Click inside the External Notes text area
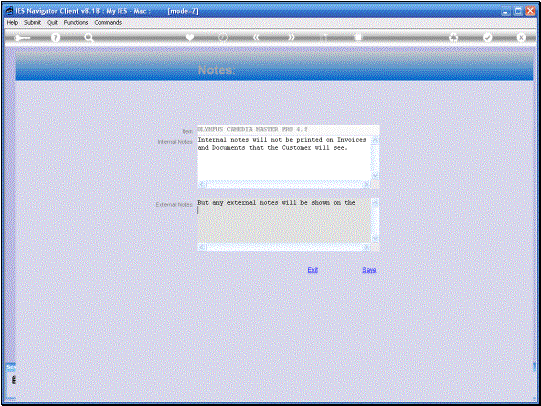541x406 pixels. click(x=284, y=221)
